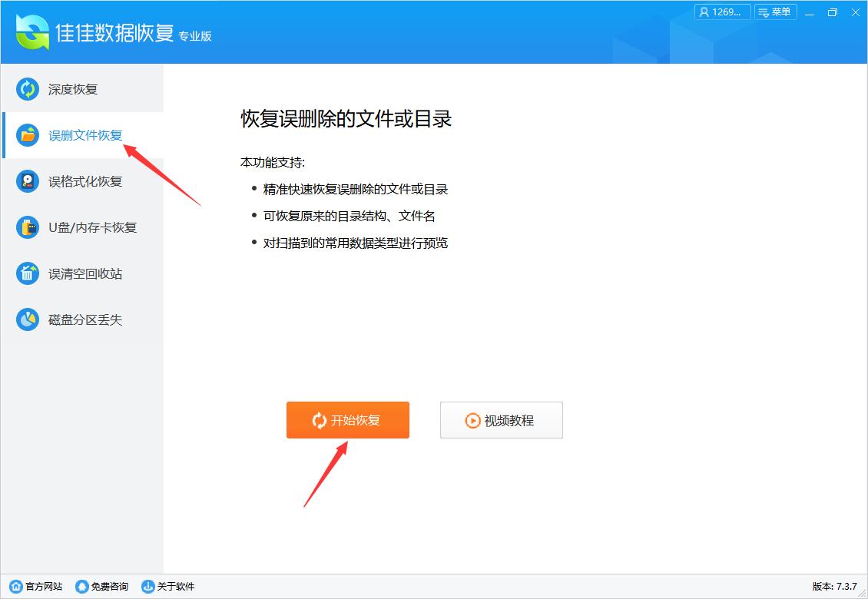Screen dimensions: 868x599
Task: Click the 官方网站 home icon in status bar
Action: click(15, 586)
